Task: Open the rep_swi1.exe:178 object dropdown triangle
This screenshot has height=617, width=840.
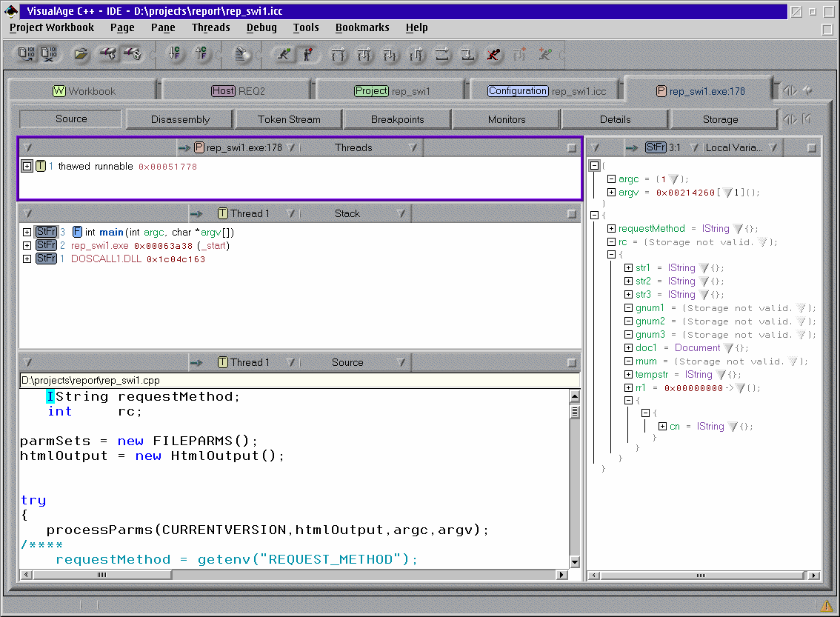Action: 290,147
